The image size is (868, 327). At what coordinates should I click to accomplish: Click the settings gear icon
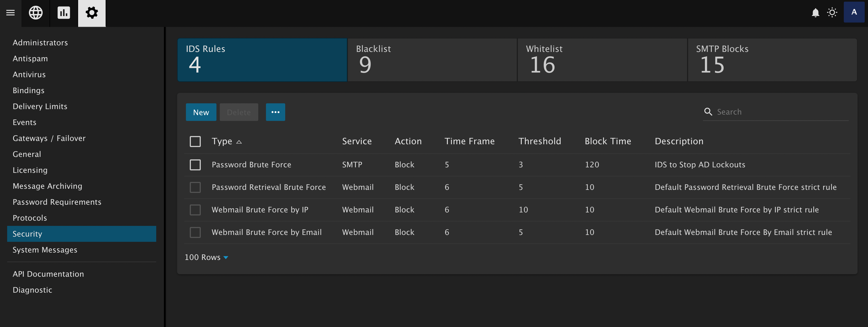pos(92,13)
